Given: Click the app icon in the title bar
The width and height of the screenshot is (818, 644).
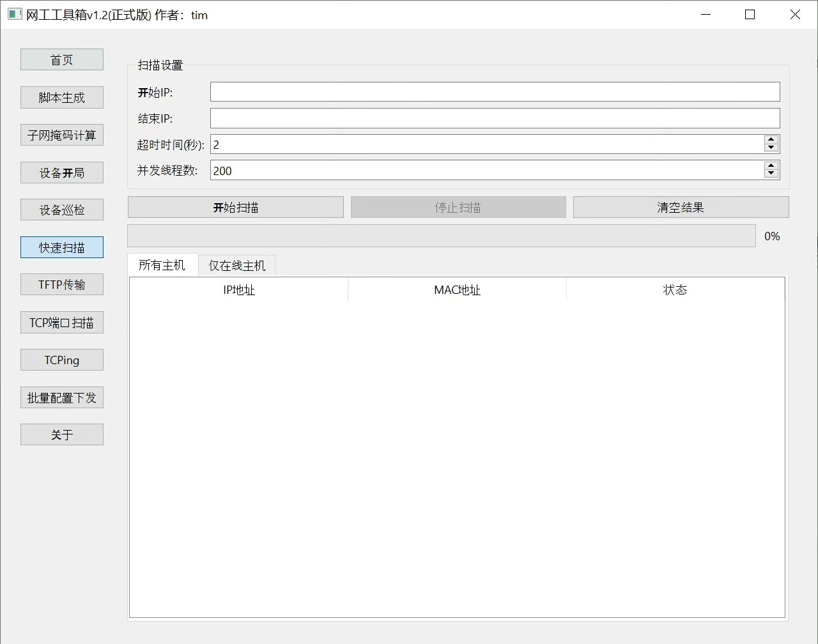Looking at the screenshot, I should click(15, 15).
